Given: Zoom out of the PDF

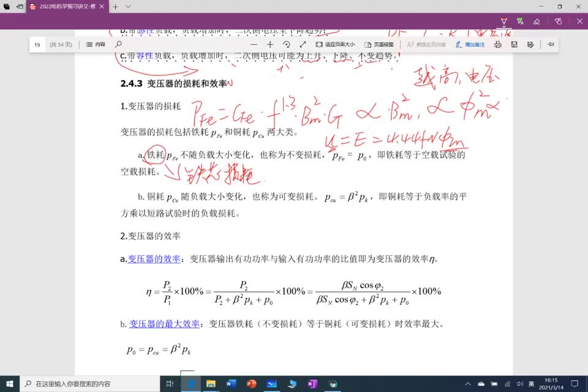Looking at the screenshot, I should coord(254,44).
